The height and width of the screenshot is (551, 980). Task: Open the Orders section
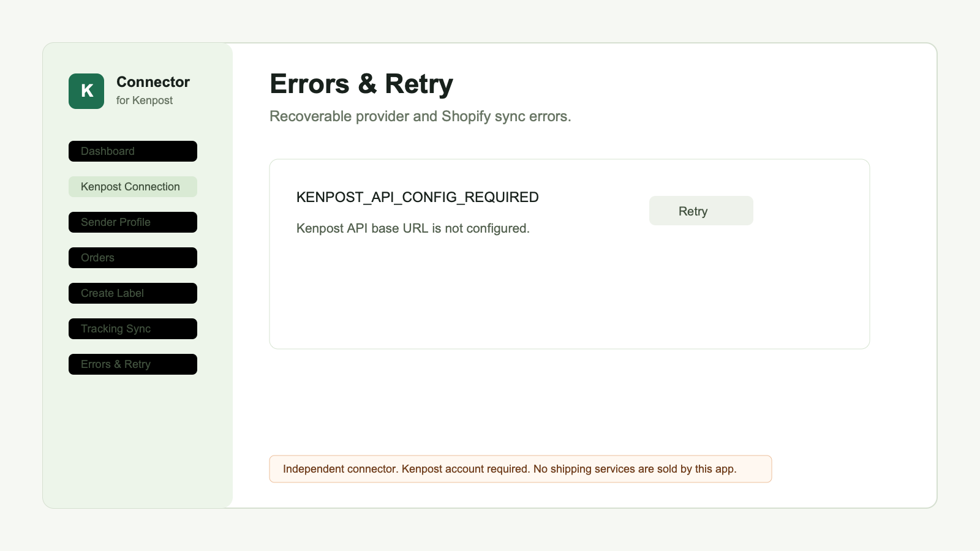133,258
